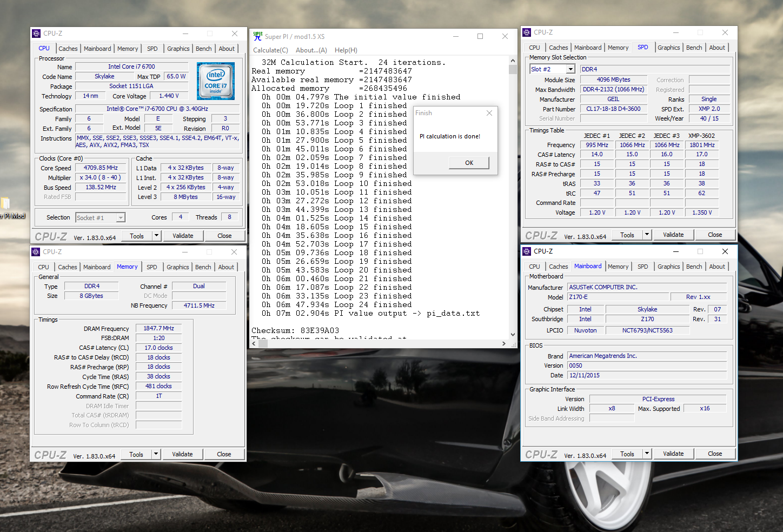Viewport: 783px width, 532px height.
Task: Click the XMP-3602 frequency 1801 MHz cell
Action: (702, 145)
